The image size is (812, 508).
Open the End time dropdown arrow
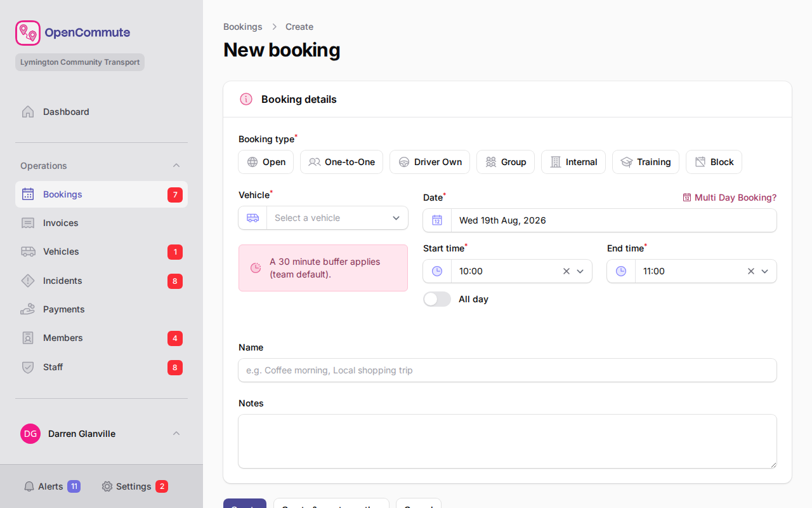(x=764, y=271)
